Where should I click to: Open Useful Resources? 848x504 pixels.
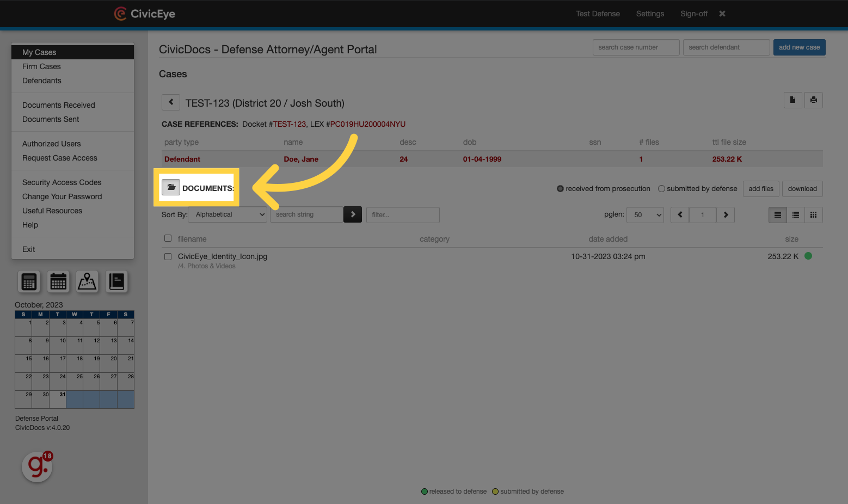(x=72, y=211)
